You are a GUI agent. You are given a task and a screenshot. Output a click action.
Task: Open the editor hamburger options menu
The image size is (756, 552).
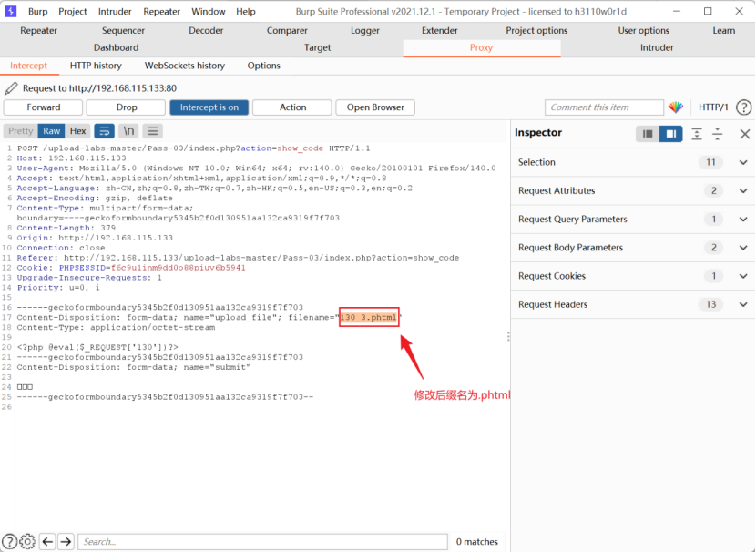click(153, 131)
